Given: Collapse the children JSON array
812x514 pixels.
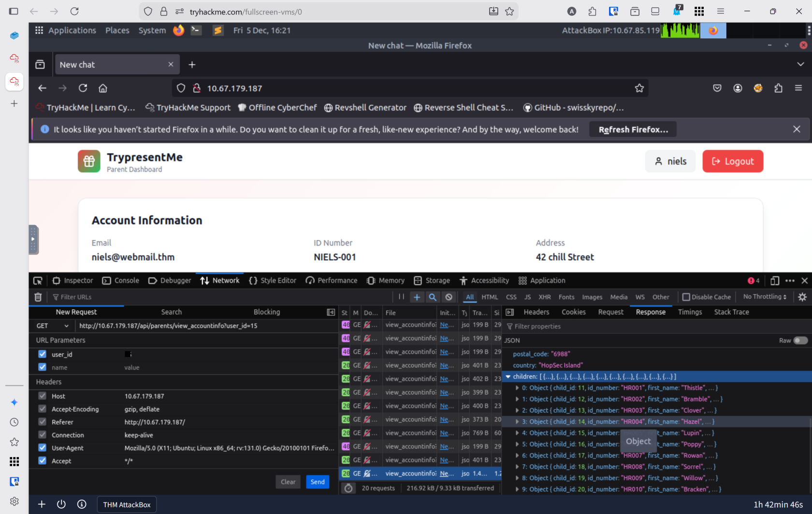Looking at the screenshot, I should pos(508,377).
